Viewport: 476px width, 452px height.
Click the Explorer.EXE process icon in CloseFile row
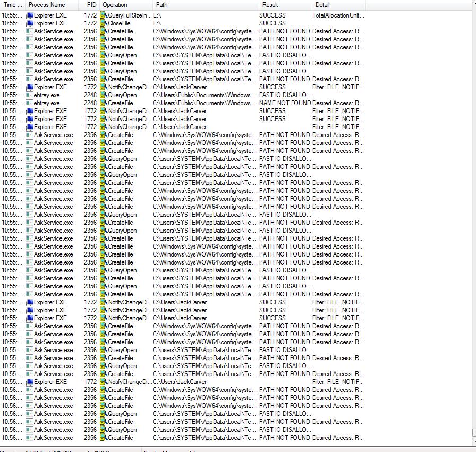click(x=30, y=23)
